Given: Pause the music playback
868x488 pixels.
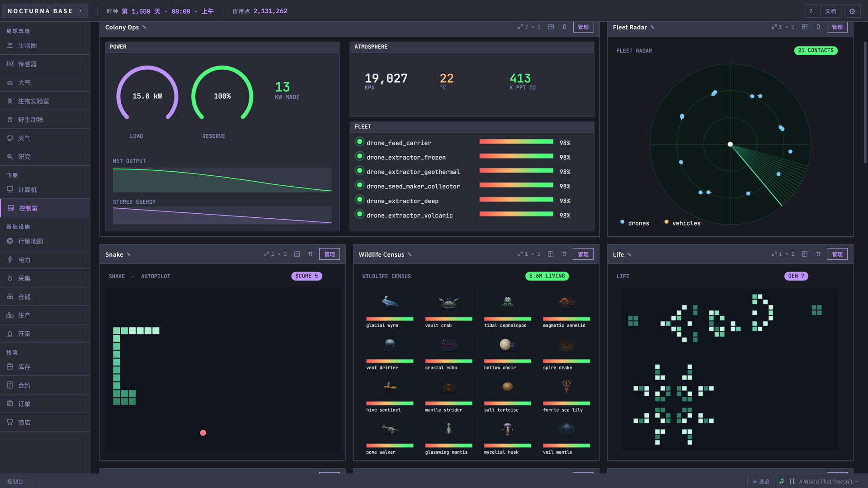Looking at the screenshot, I should coord(792,481).
